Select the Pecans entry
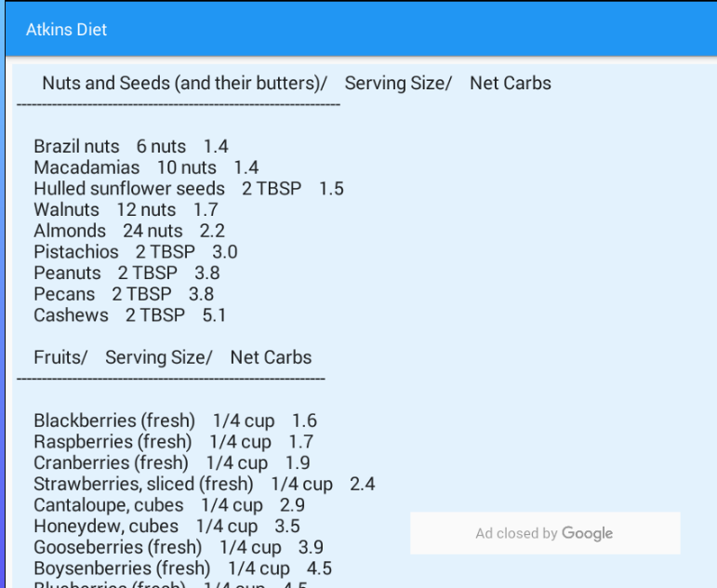 [x=124, y=294]
